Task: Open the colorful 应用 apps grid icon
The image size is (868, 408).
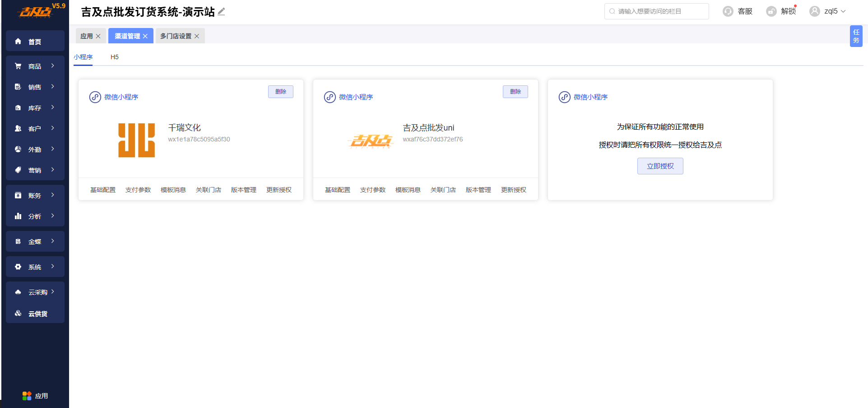Action: tap(27, 396)
